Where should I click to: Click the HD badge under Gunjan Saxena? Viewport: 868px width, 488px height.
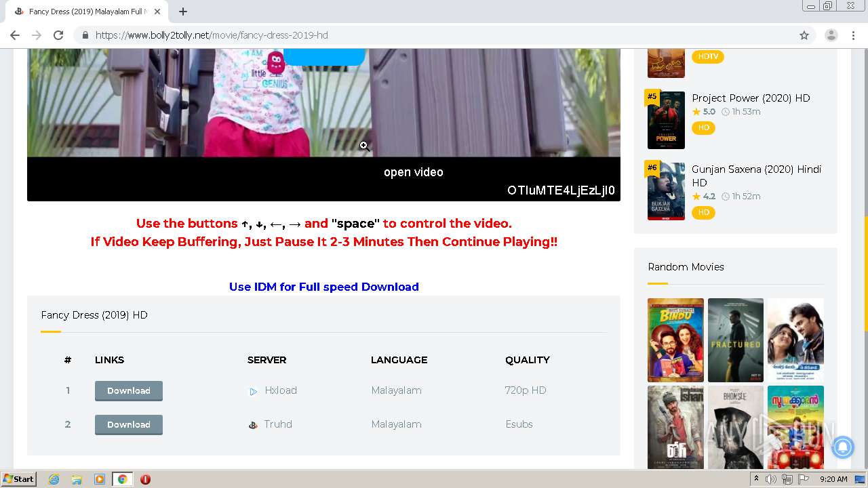coord(704,213)
